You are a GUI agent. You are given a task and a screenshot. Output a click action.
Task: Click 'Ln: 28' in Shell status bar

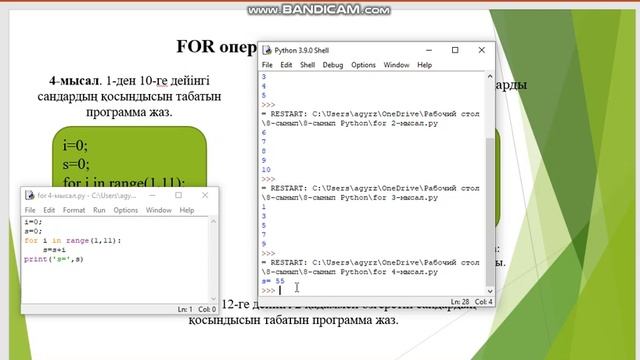pyautogui.click(x=460, y=302)
